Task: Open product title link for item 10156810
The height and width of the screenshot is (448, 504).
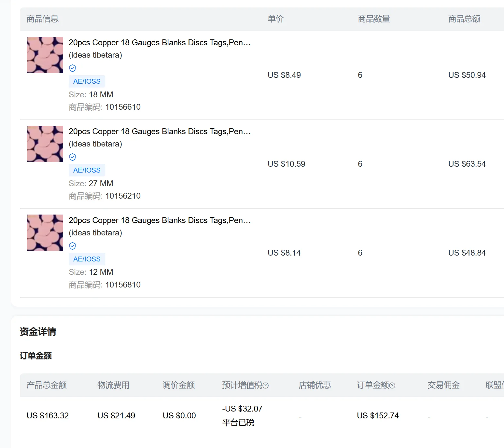Action: (x=160, y=220)
